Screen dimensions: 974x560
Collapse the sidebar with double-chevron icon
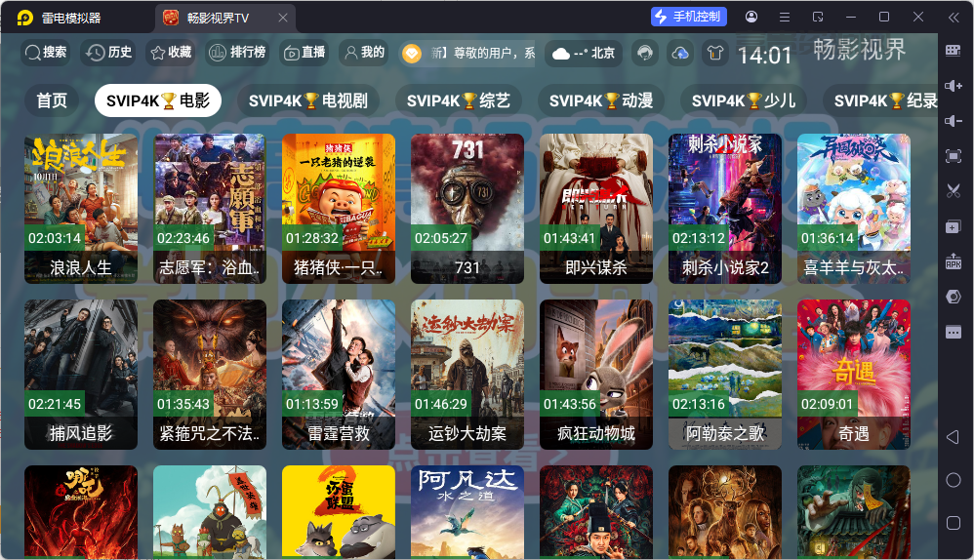954,18
